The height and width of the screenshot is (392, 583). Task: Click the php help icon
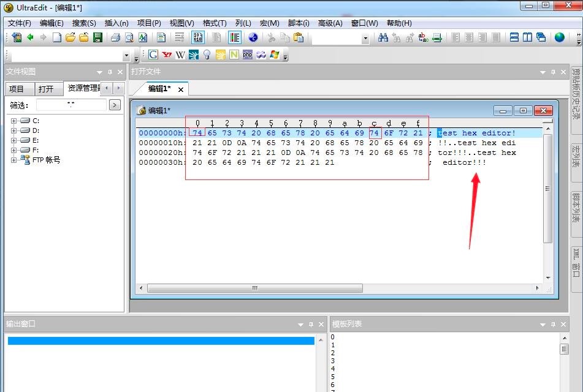coord(247,55)
